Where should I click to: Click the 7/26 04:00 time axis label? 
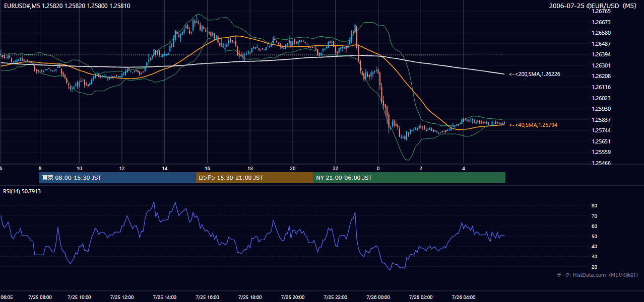click(x=464, y=297)
